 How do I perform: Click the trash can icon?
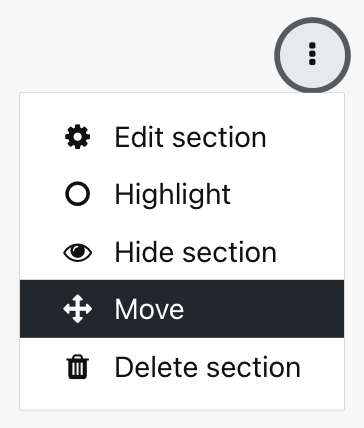point(77,367)
